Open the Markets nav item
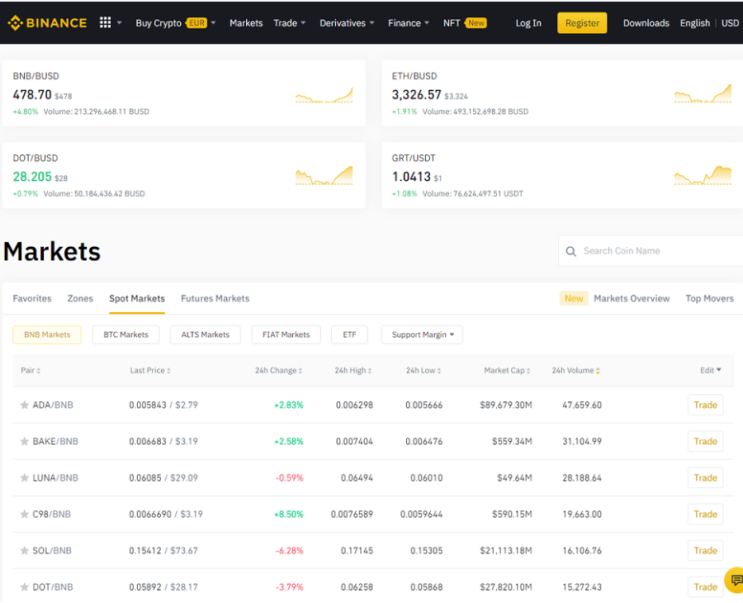This screenshot has width=743, height=603. click(246, 23)
